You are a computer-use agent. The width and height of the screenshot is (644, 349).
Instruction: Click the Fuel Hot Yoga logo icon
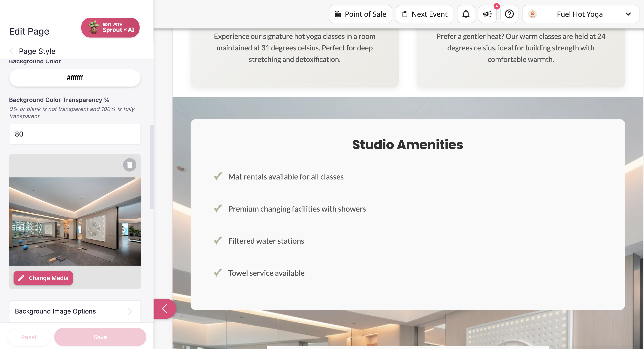(532, 14)
